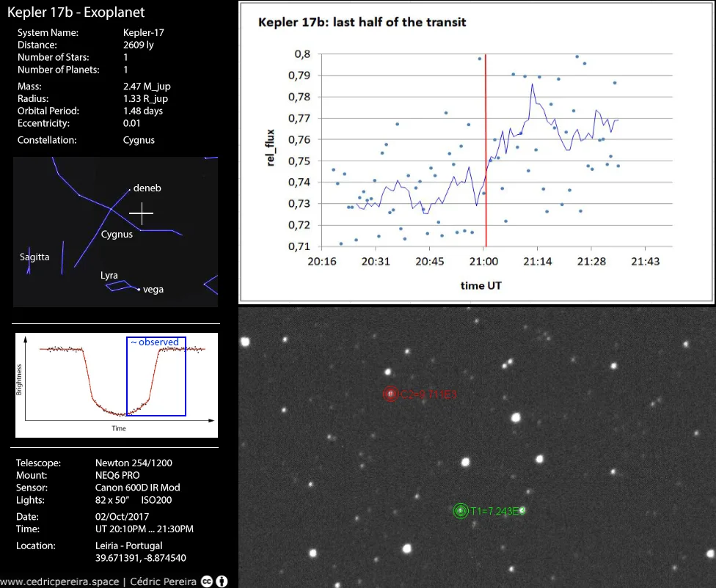Screen dimensions: 716x588
Task: Click the rel_flux axis label
Action: coord(271,150)
